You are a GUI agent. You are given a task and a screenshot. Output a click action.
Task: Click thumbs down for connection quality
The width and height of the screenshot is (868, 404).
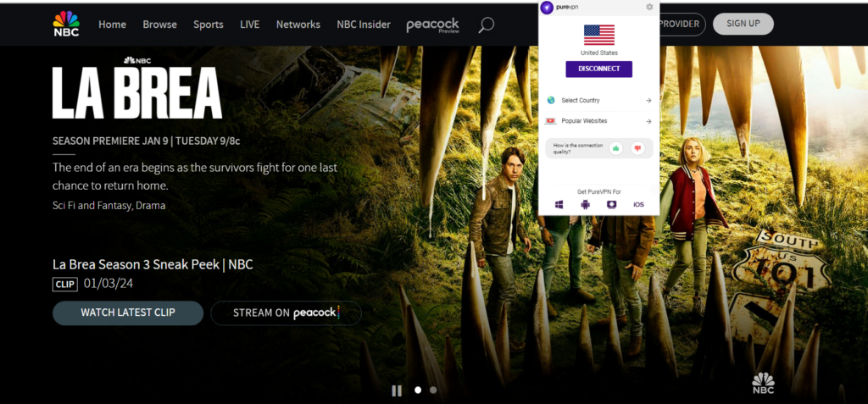click(x=637, y=148)
